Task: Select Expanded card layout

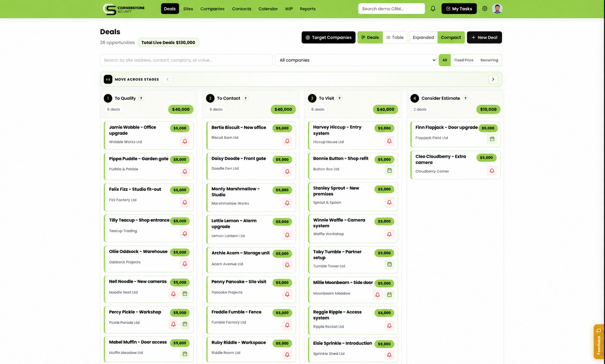Action: 423,37
